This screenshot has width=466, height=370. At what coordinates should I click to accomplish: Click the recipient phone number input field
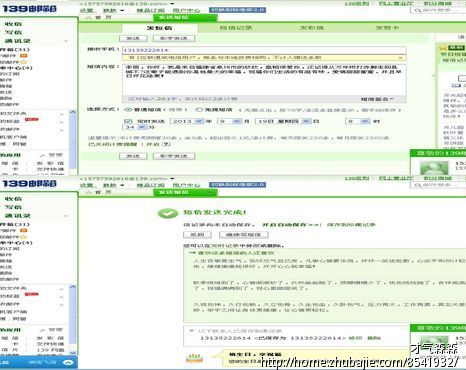pos(264,50)
